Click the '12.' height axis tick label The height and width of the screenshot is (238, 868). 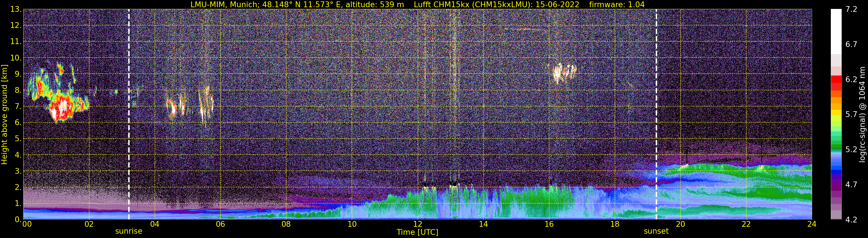point(16,26)
